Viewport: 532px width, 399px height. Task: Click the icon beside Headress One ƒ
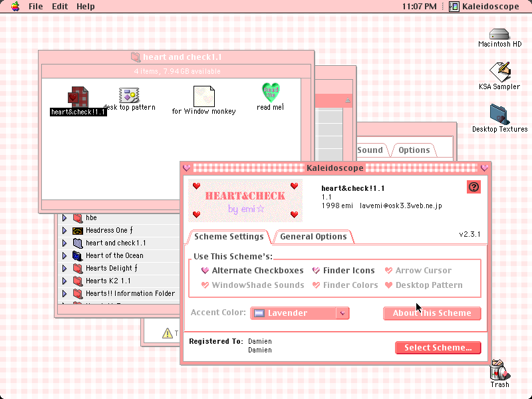78,231
